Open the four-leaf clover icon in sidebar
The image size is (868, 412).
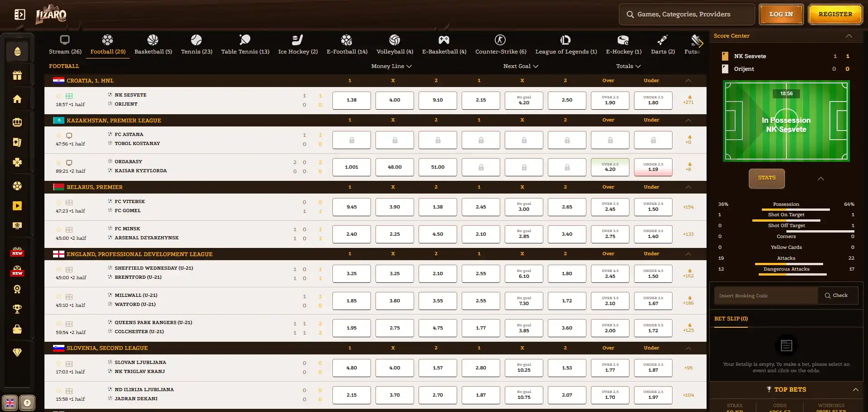pyautogui.click(x=17, y=162)
